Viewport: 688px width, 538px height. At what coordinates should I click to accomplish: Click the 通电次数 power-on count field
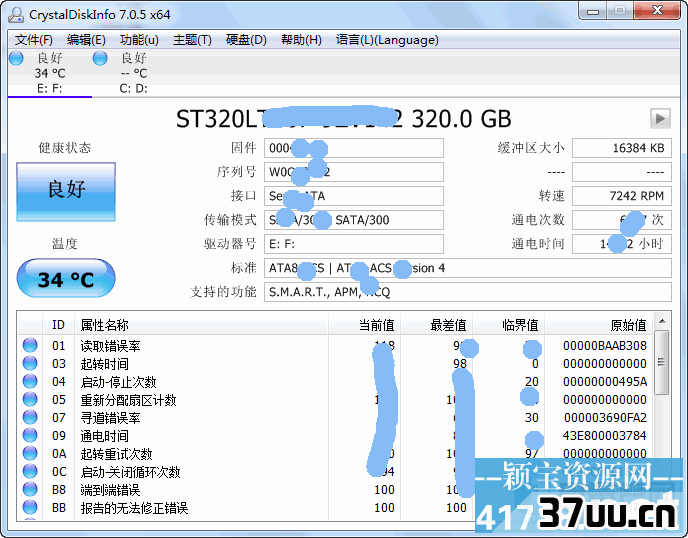622,220
